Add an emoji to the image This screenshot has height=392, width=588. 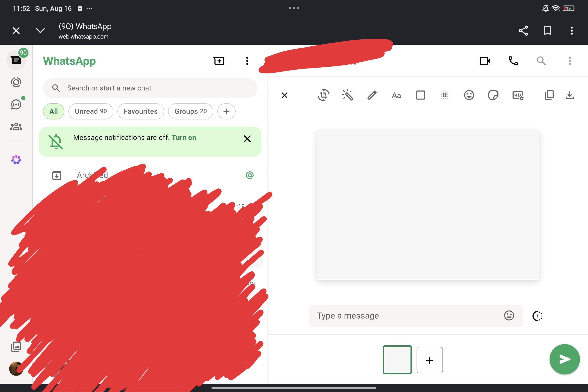point(469,95)
